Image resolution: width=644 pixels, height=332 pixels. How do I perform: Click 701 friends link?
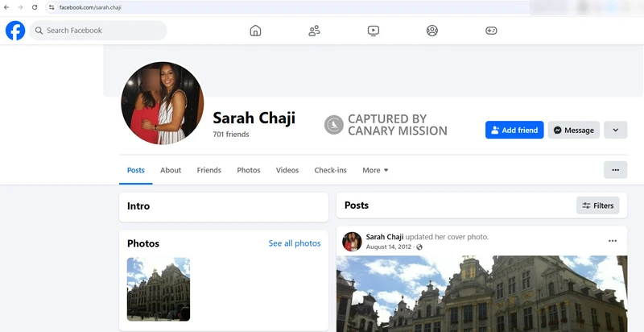231,135
